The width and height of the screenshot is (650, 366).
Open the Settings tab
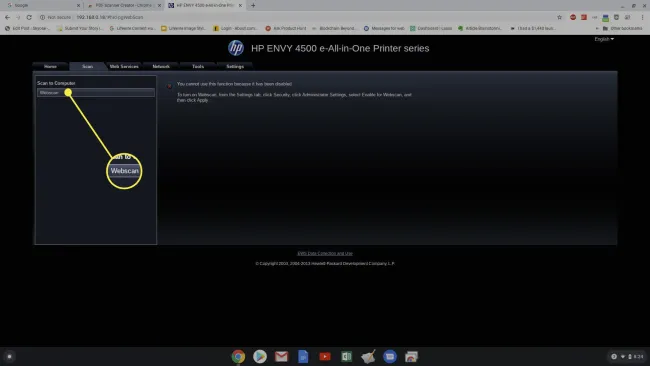click(235, 66)
